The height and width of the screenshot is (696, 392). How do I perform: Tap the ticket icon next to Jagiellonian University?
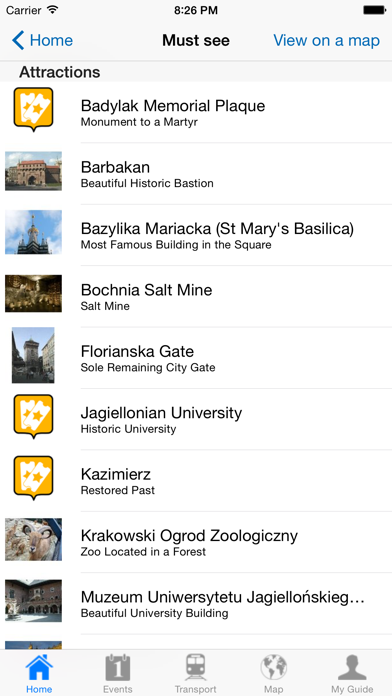(x=33, y=417)
